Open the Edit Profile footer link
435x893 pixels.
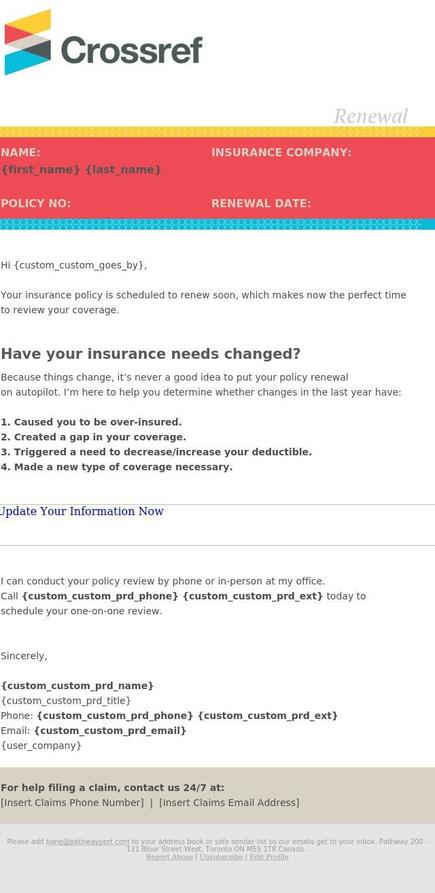click(x=269, y=857)
